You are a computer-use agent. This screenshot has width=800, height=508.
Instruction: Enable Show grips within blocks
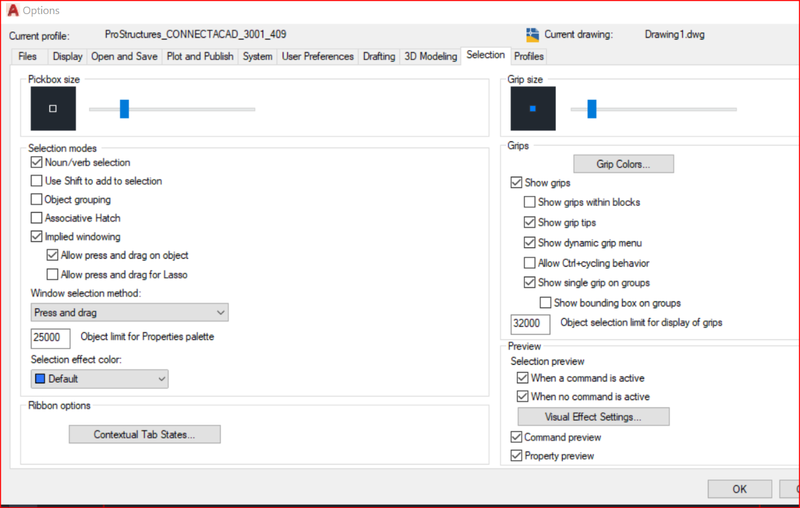pyautogui.click(x=530, y=202)
